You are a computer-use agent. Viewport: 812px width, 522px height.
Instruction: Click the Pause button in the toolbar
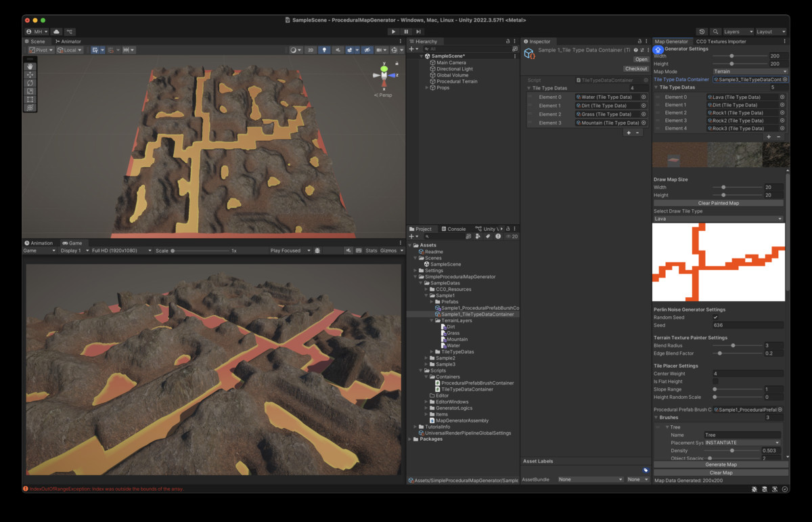(x=406, y=32)
